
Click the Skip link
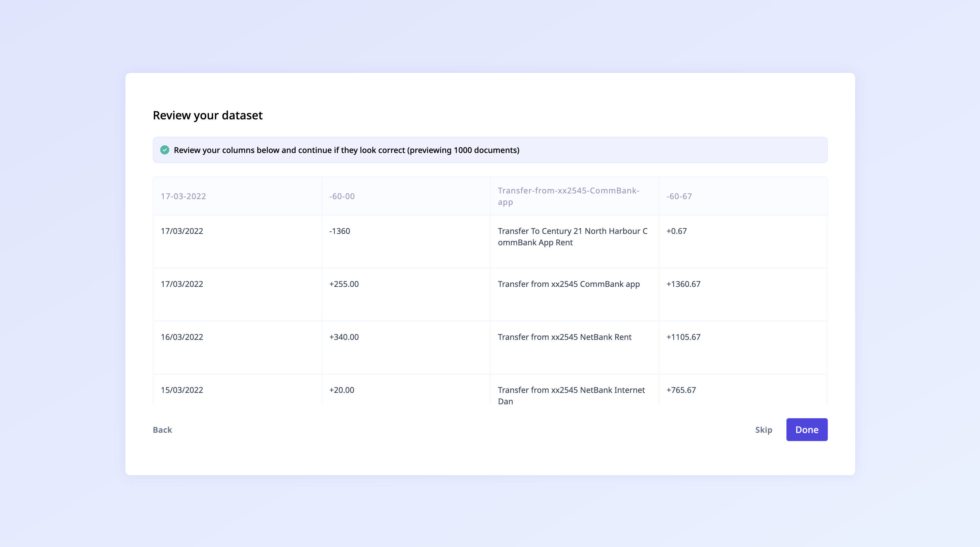click(x=763, y=430)
